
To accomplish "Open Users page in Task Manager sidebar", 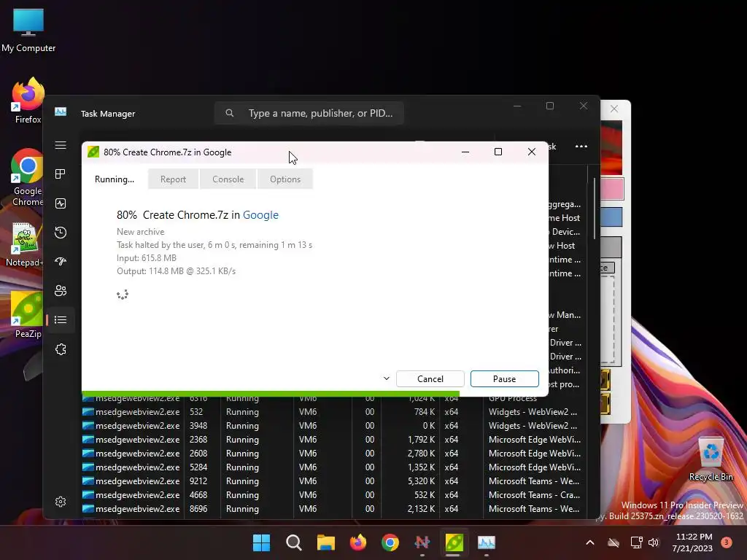I will [61, 290].
